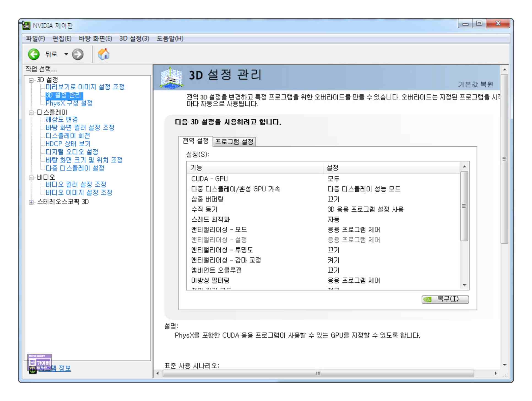
Task: Collapse the 비디오 tree node
Action: [x=31, y=178]
